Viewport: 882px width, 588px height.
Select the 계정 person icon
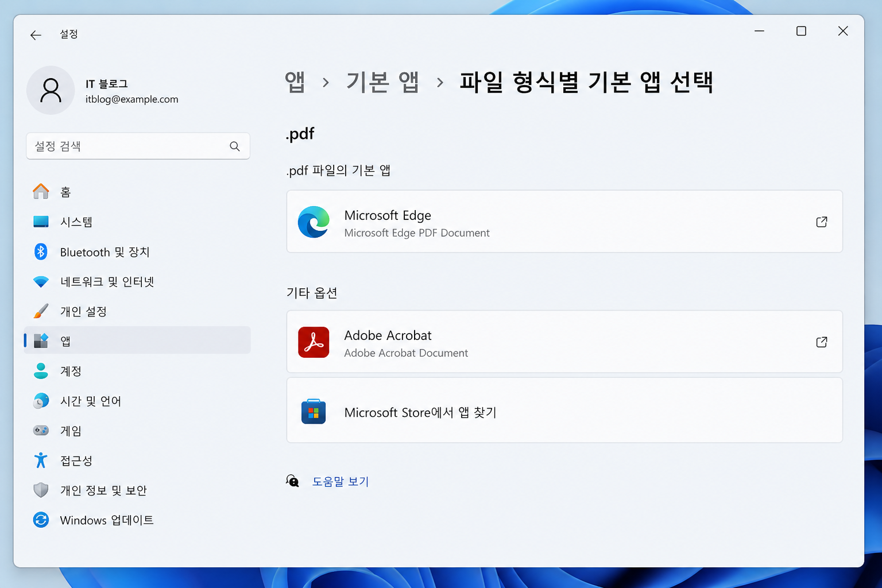[x=41, y=371]
